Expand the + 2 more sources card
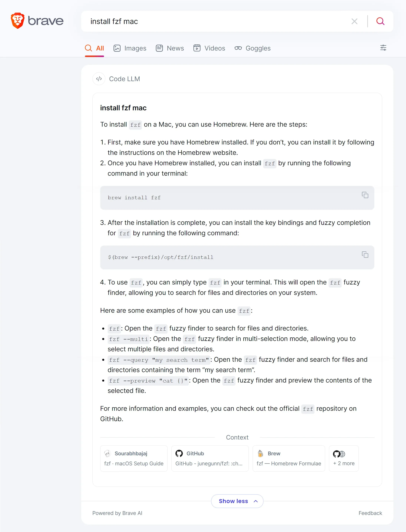The width and height of the screenshot is (406, 532). (x=344, y=458)
